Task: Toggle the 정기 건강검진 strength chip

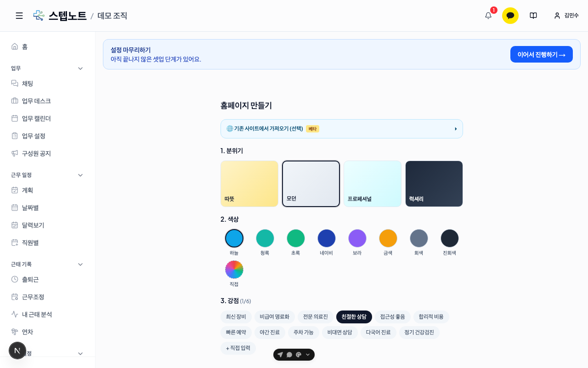Action: click(x=419, y=333)
